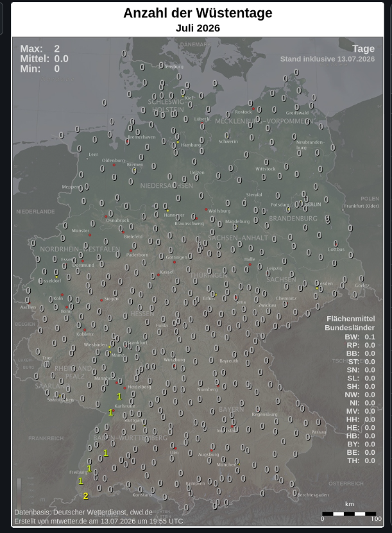Click the 'Chemnitz' city label
Screen dimensions: 392x533
(x=286, y=298)
